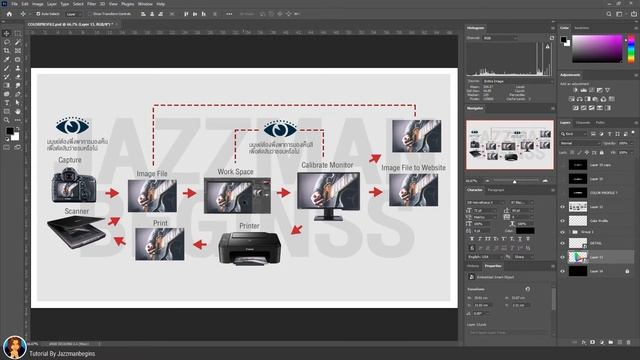Select the Brush tool
Image resolution: width=640 pixels, height=360 pixels.
(7, 68)
